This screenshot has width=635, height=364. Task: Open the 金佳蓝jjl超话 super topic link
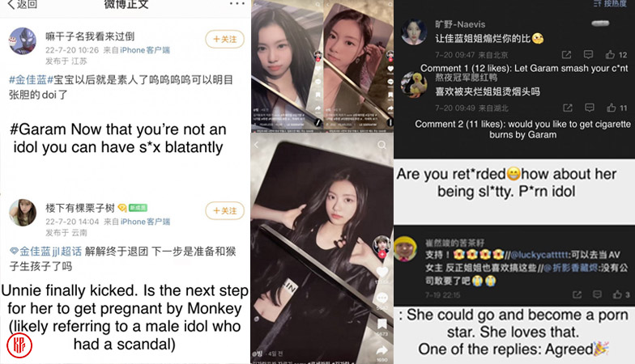pyautogui.click(x=46, y=251)
